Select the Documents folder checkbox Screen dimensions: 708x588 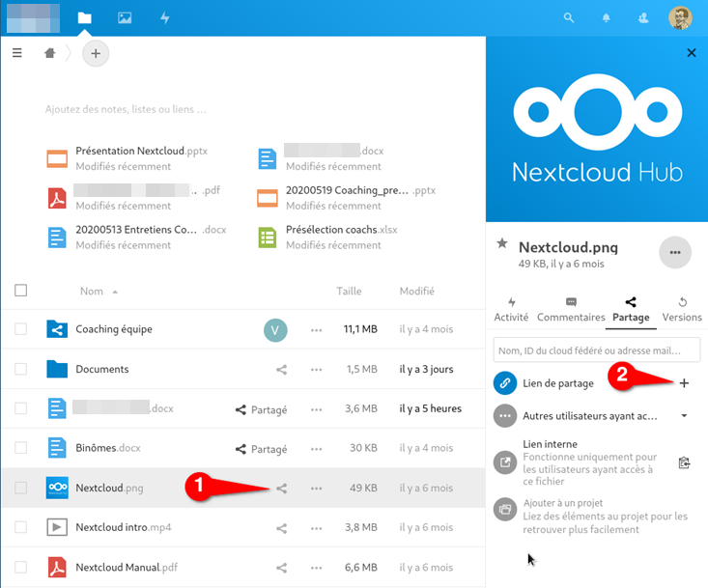click(21, 369)
